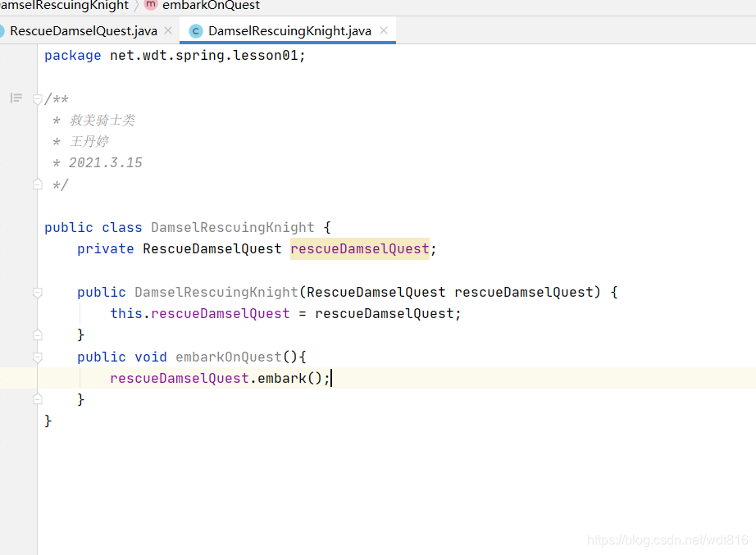
Task: Click the RescueDamselQuest constructor parameter type
Action: pos(376,292)
